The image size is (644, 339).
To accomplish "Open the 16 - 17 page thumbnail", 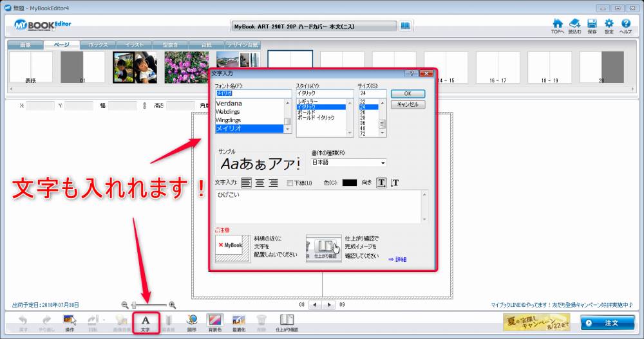I will tap(498, 67).
